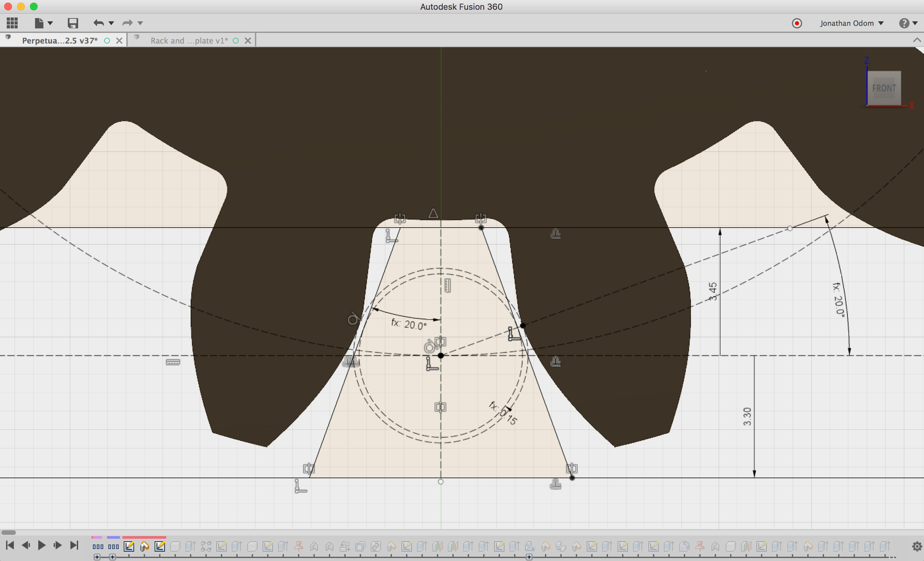Open the undo history dropdown arrow
The height and width of the screenshot is (561, 924).
point(111,23)
